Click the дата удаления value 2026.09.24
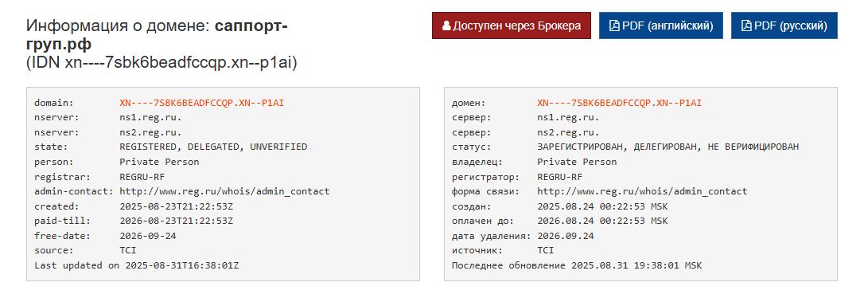This screenshot has width=868, height=298. coord(565,236)
